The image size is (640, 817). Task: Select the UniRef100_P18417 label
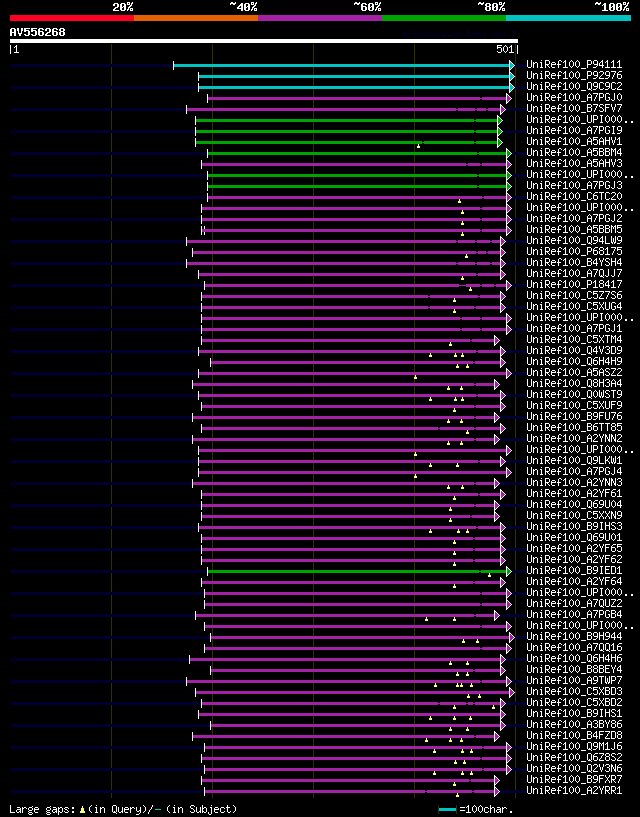[x=574, y=284]
